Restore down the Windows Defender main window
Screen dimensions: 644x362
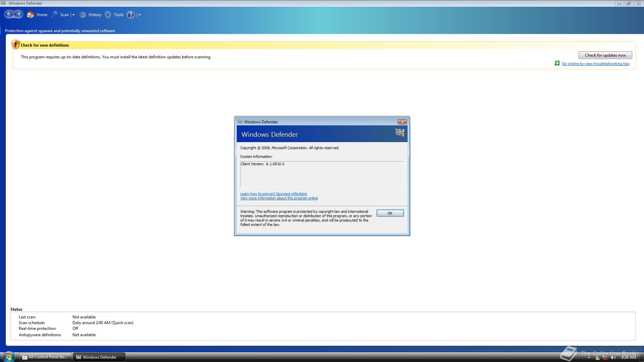click(629, 3)
